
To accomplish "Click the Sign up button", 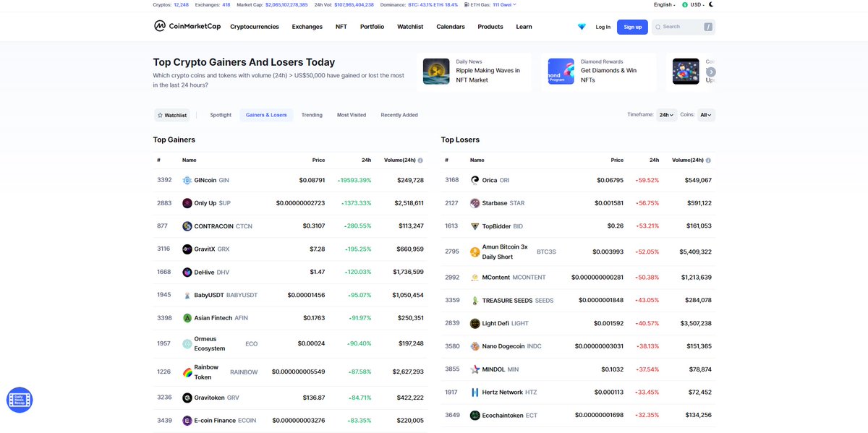I will coord(632,27).
